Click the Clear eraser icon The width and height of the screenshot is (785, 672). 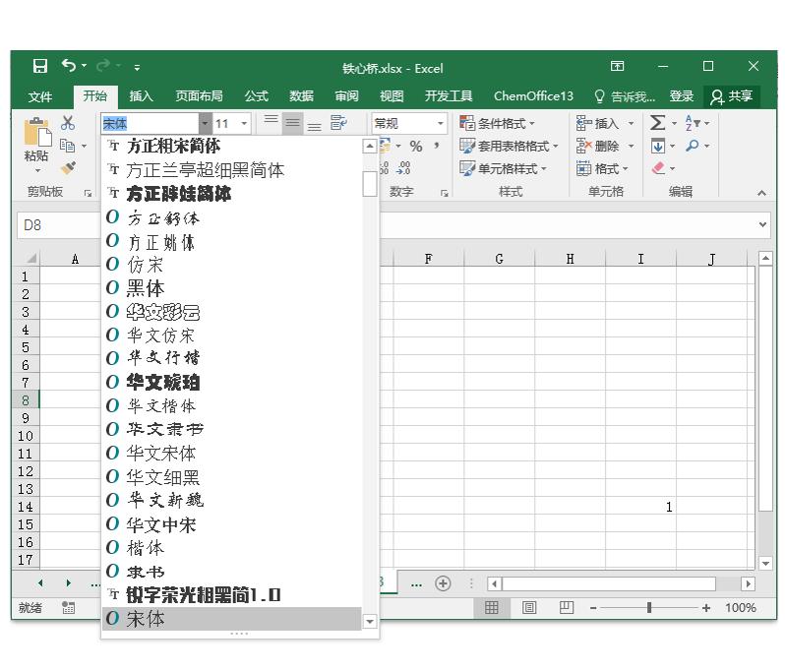[658, 168]
